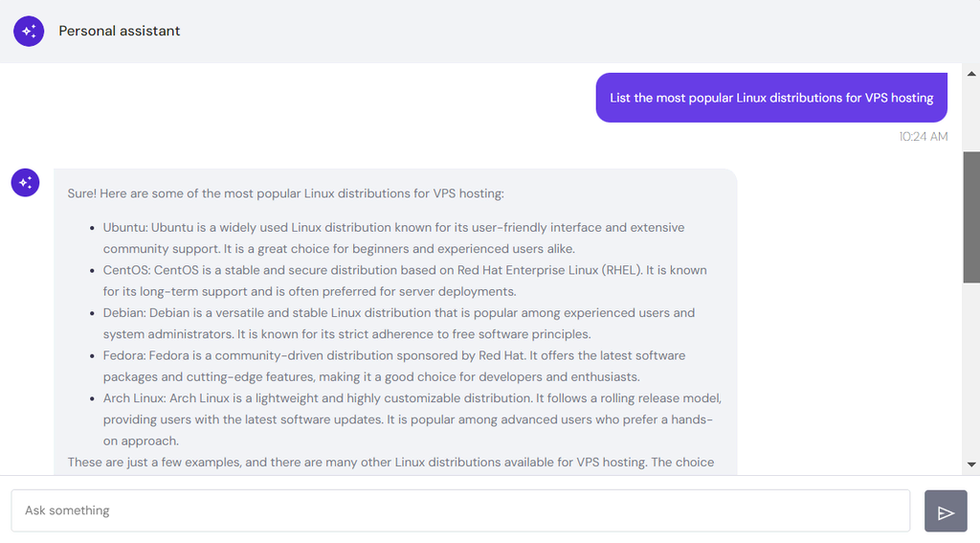The height and width of the screenshot is (543, 980).
Task: Click the Ubuntu bullet point text
Action: tap(393, 238)
